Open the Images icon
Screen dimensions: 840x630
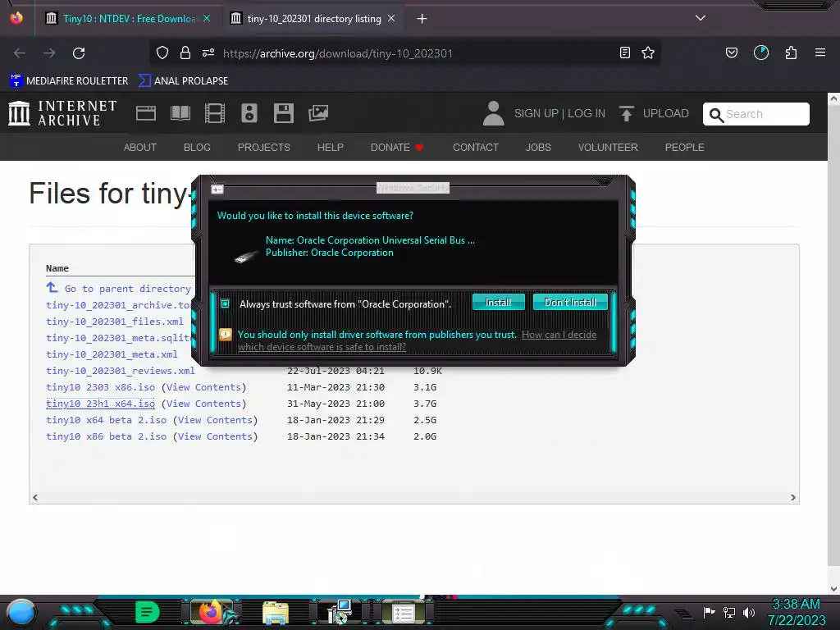point(318,113)
